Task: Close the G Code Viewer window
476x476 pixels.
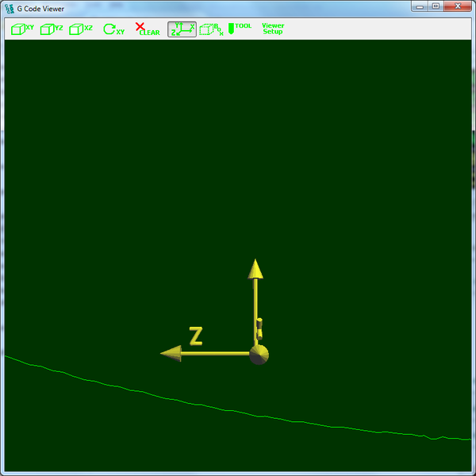Action: 458,6
